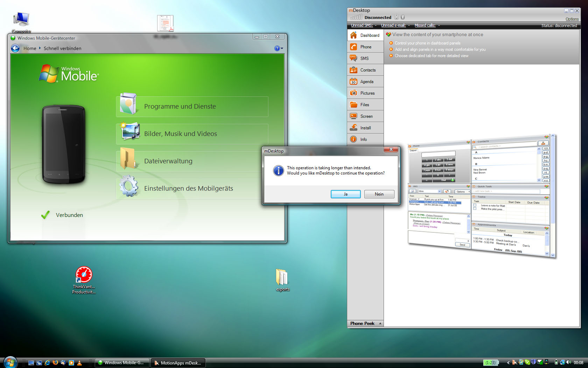The height and width of the screenshot is (368, 588).
Task: Show hidden system tray icons
Action: [x=508, y=363]
